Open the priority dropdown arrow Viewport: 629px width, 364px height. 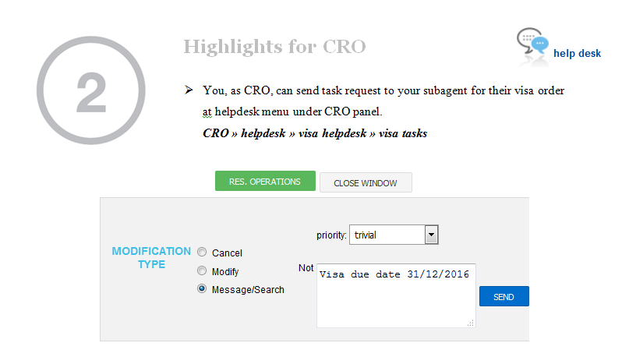pos(431,235)
